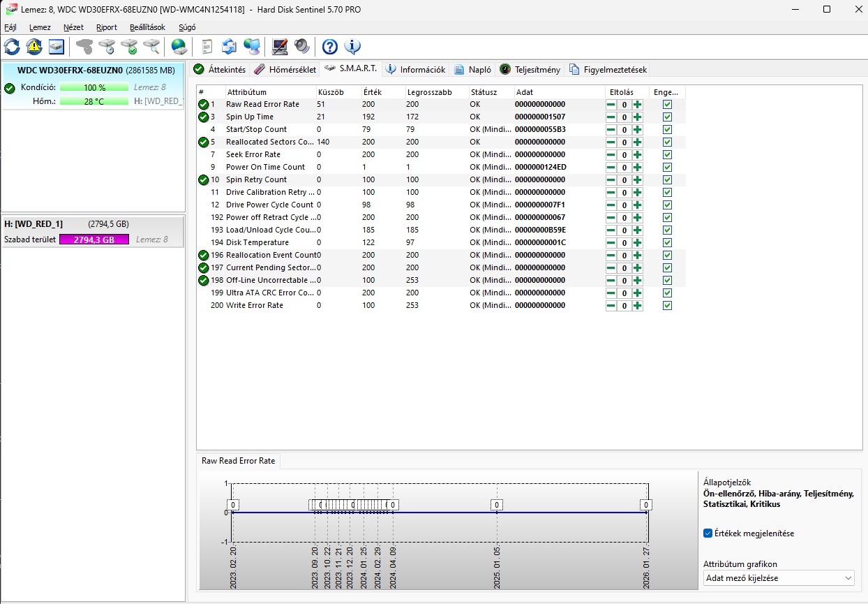Click the blue info bubble toolbar icon
Image resolution: width=868 pixels, height=604 pixels.
coord(352,47)
